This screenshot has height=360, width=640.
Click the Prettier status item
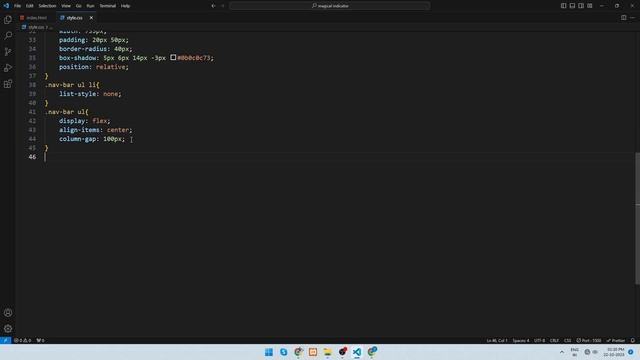tap(616, 340)
